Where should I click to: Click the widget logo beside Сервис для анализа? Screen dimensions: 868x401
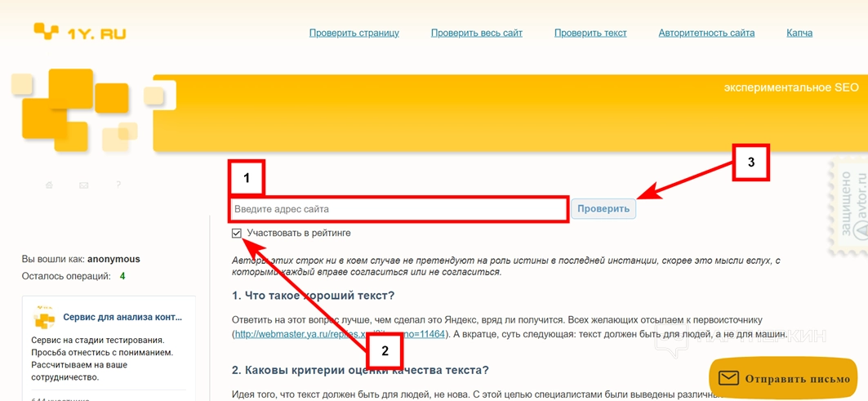coord(44,318)
